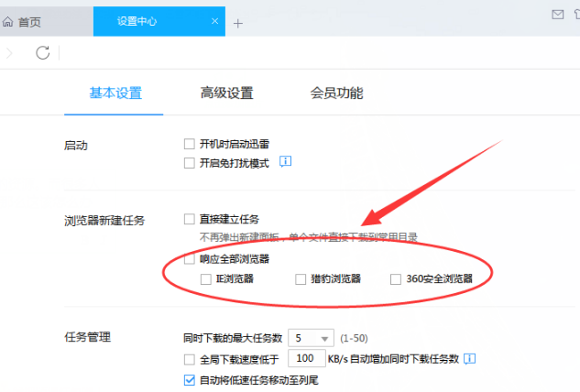Tick the IE浏览器 checkbox

click(206, 279)
